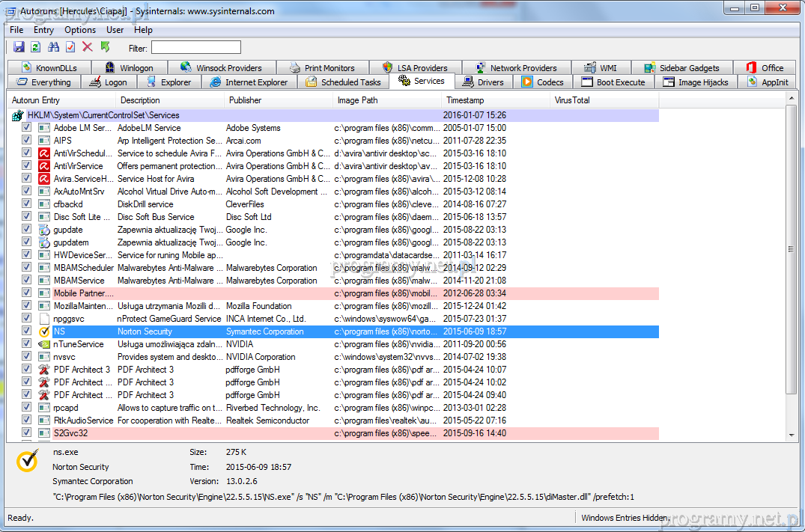The height and width of the screenshot is (532, 805).
Task: Click the Properties toolbar icon
Action: coord(70,47)
